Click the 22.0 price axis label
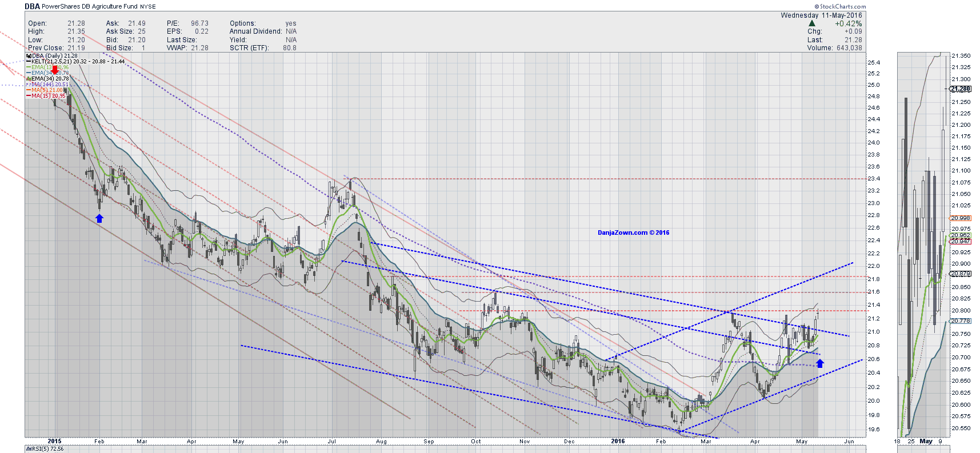 874,266
